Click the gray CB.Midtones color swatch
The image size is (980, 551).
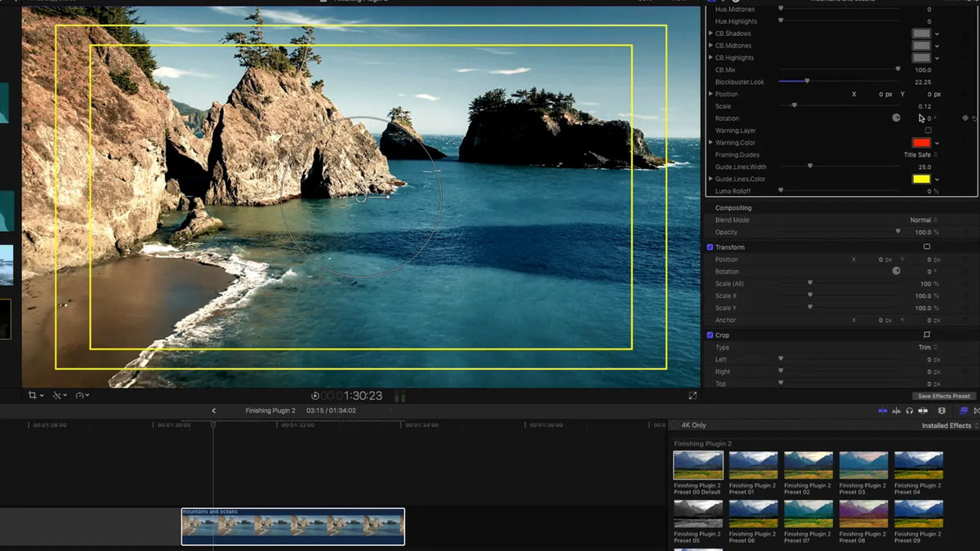921,46
